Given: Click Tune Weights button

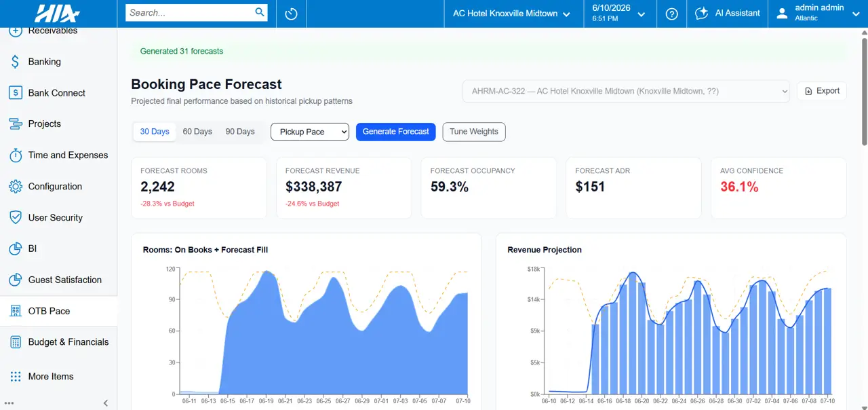Looking at the screenshot, I should coord(474,132).
